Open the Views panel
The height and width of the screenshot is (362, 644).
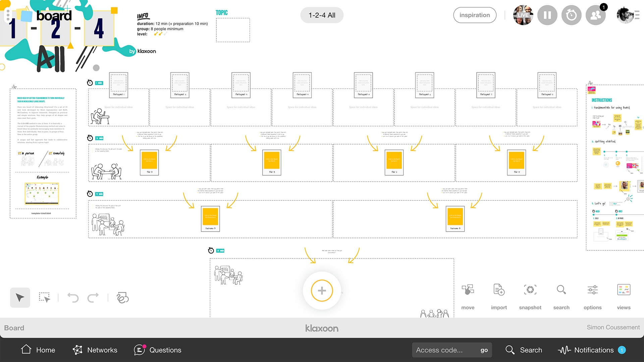click(x=624, y=290)
